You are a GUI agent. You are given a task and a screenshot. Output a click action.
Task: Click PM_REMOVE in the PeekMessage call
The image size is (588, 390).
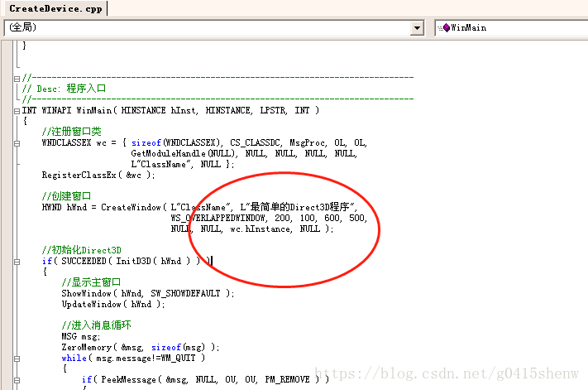[287, 380]
